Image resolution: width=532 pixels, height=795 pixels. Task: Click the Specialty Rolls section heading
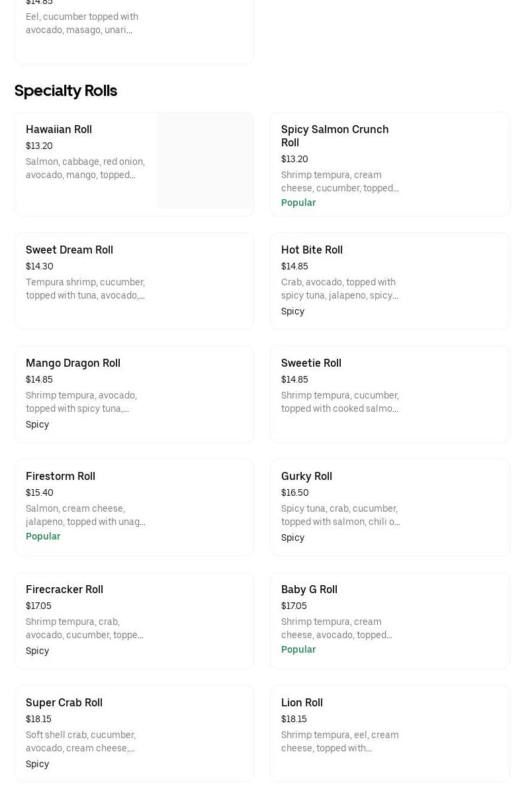(x=66, y=91)
